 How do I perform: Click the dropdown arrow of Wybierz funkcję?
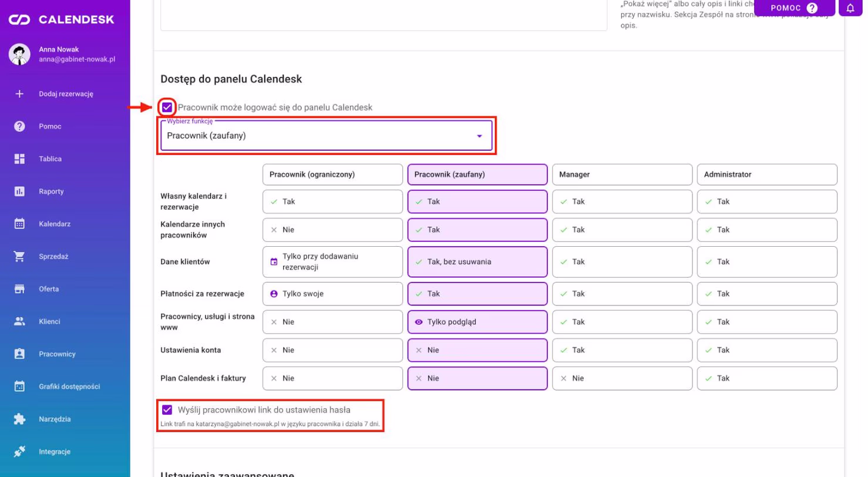(x=479, y=136)
